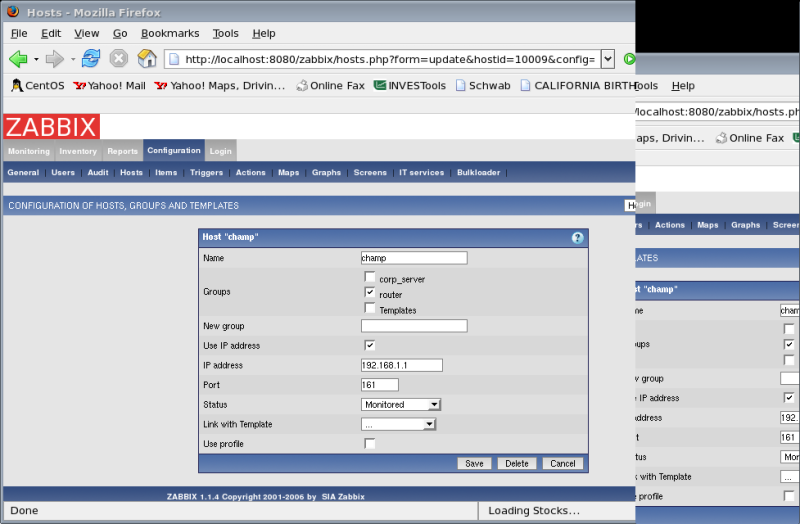The height and width of the screenshot is (524, 800).
Task: Enable the Use profile checkbox
Action: coord(370,443)
